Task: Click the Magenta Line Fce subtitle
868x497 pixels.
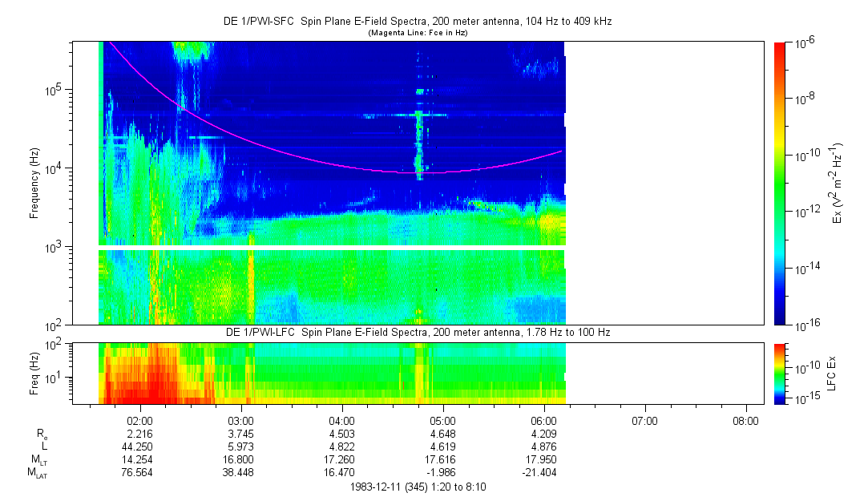Action: click(417, 33)
